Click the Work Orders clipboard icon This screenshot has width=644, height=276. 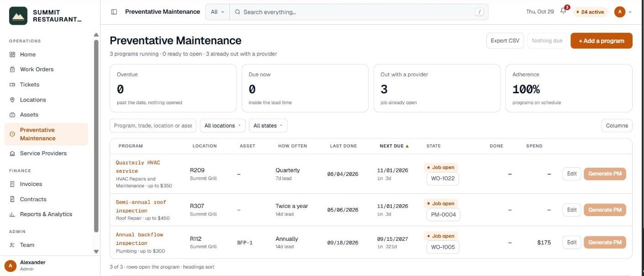pyautogui.click(x=12, y=69)
